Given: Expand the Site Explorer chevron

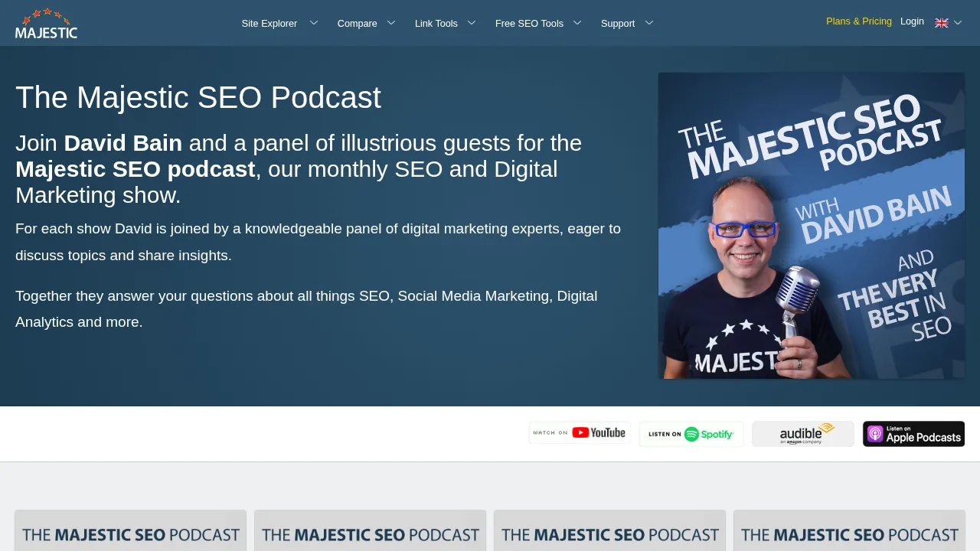Looking at the screenshot, I should 314,23.
